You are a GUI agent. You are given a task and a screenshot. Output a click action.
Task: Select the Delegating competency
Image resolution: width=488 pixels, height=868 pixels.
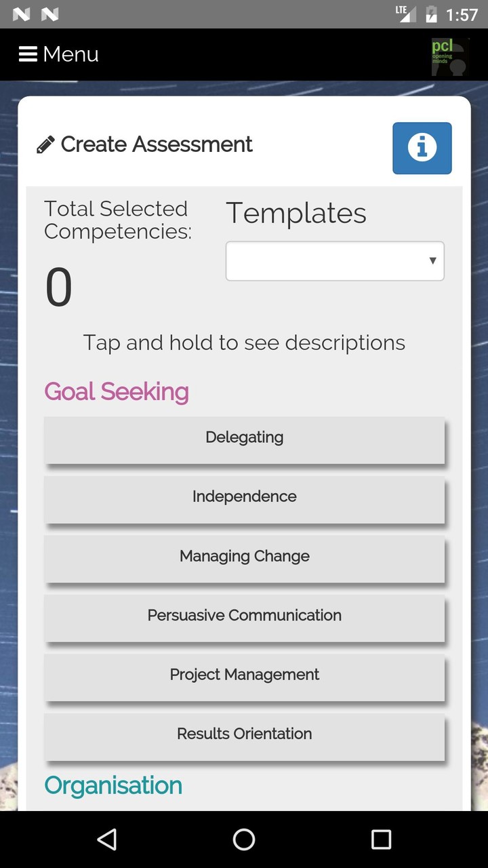coord(244,437)
